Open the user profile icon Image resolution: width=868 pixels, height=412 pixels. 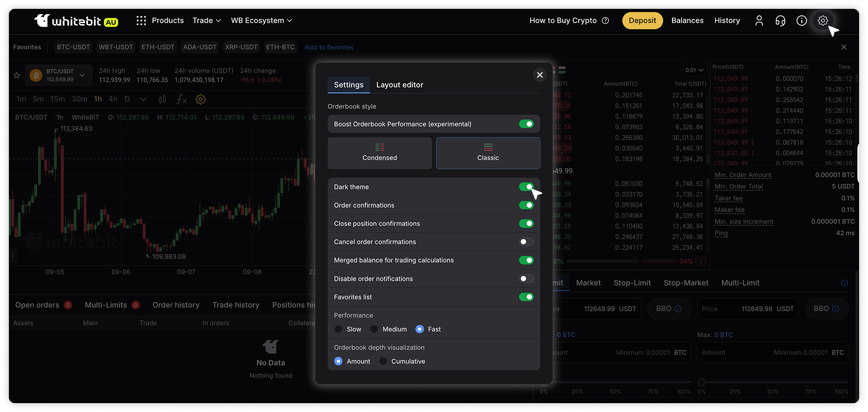pyautogui.click(x=759, y=21)
